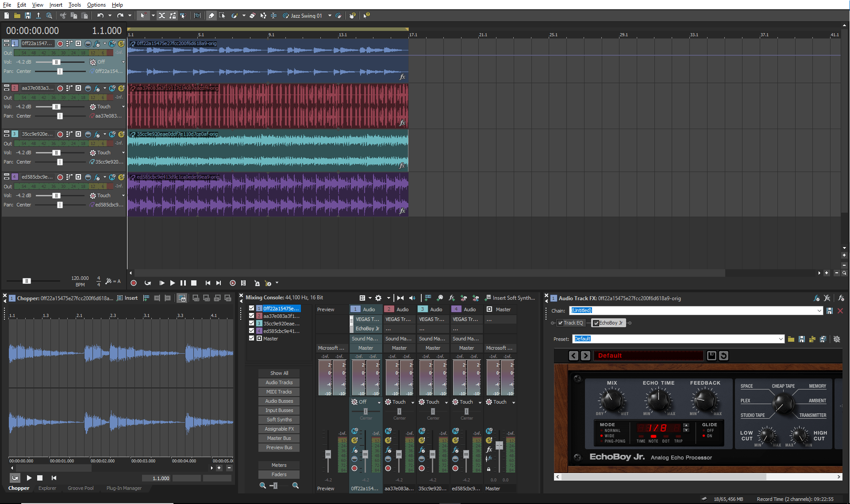850x504 pixels.
Task: Open the mixer Audio 2 channel Touch dropdown
Action: [413, 402]
